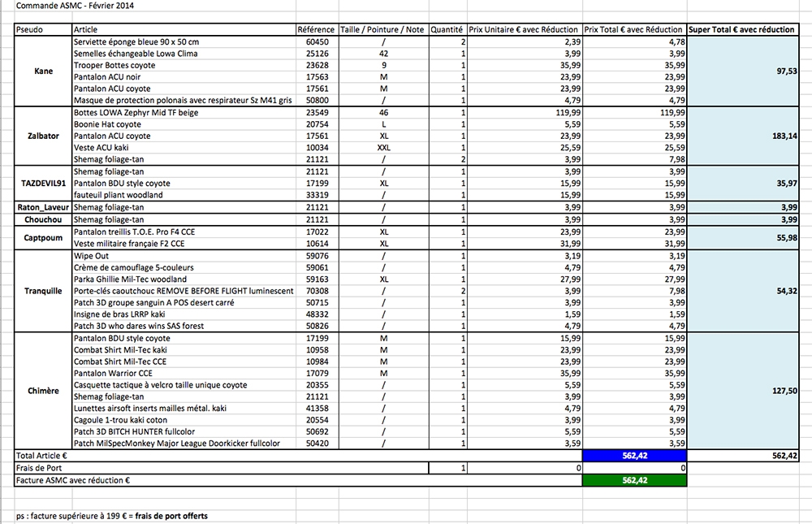Select the "Zalbator" pseudo cell

point(43,136)
